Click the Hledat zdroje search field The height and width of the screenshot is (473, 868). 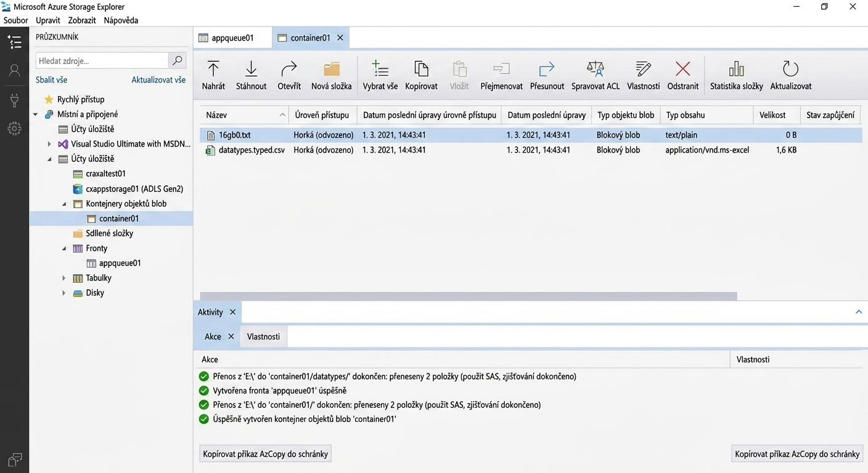[x=102, y=60]
